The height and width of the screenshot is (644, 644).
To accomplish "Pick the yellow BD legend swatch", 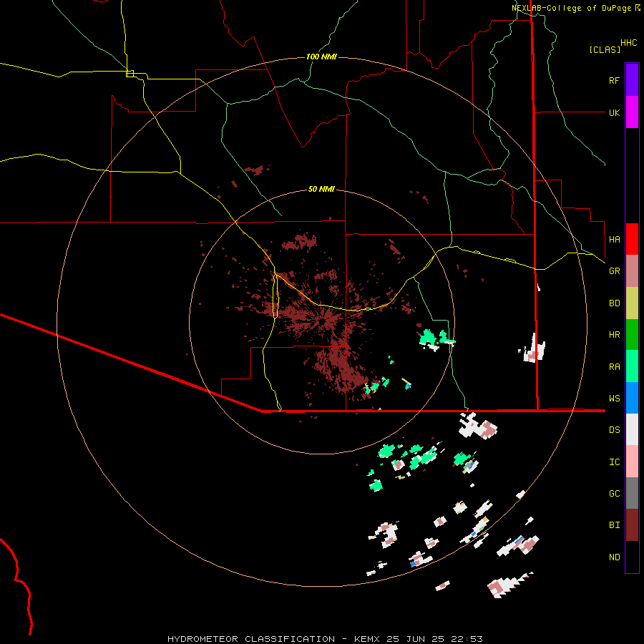I will (x=632, y=303).
